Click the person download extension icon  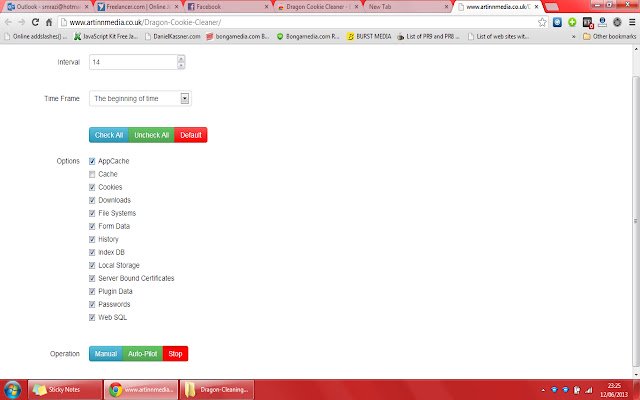coord(602,22)
